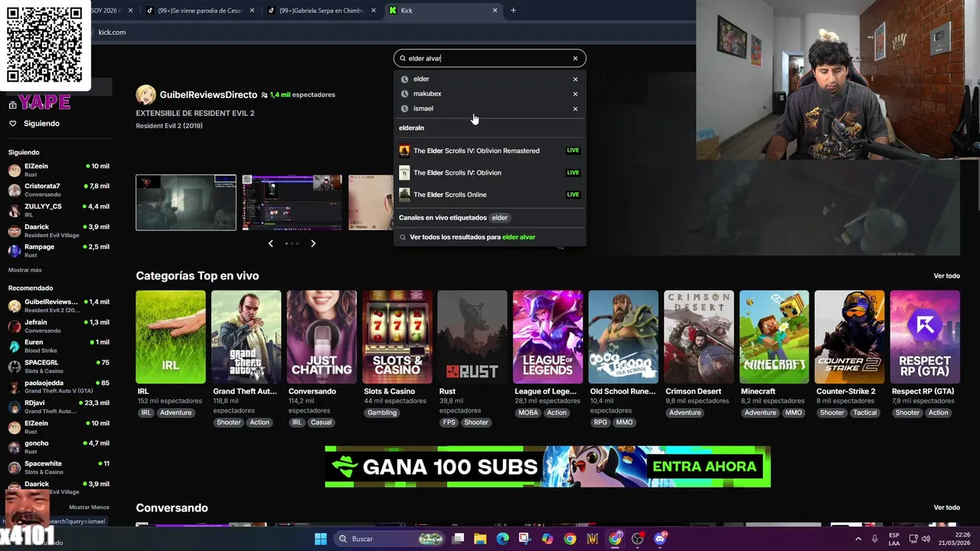Open RDjavi recommended channel
The width and height of the screenshot is (980, 551).
(x=58, y=406)
